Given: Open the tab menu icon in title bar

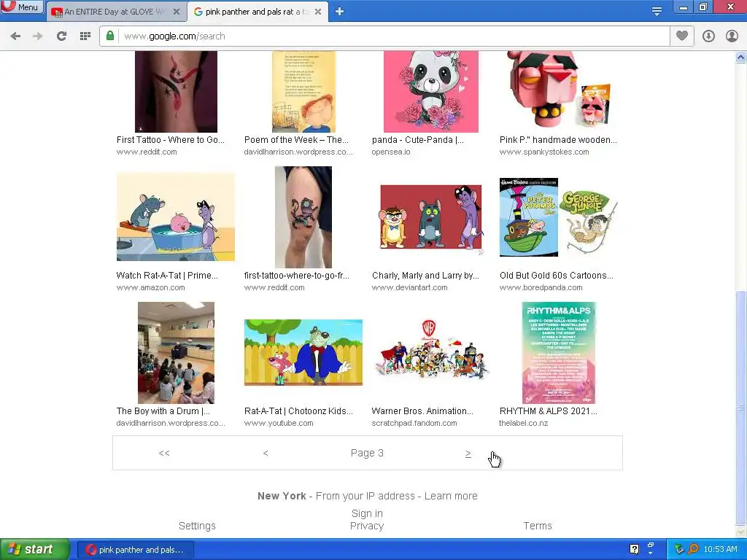Looking at the screenshot, I should coord(657,12).
